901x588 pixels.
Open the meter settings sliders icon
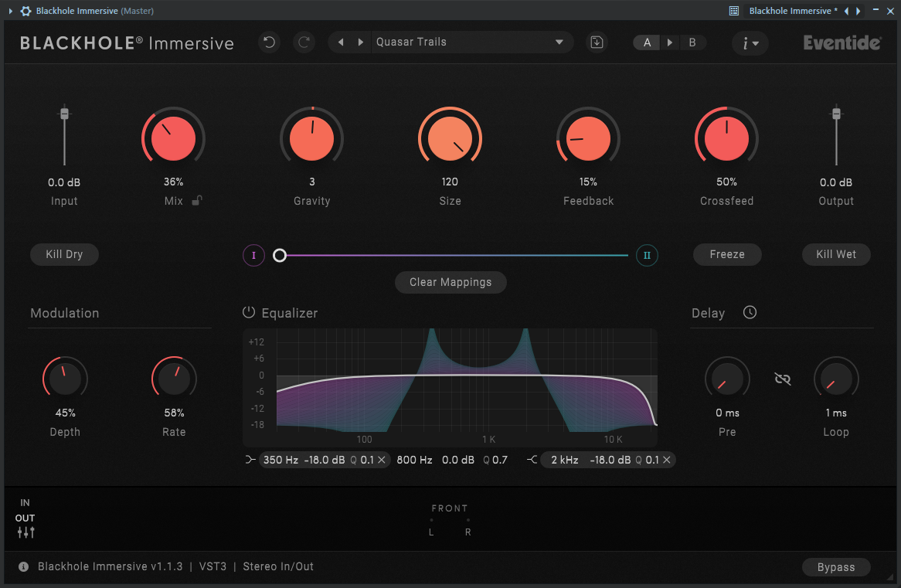tap(25, 532)
